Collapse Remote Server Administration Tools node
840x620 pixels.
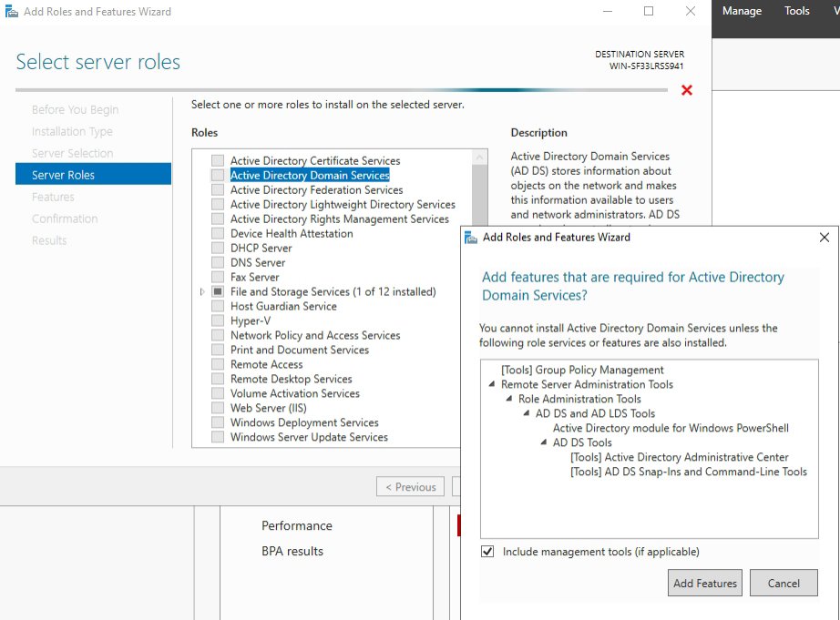tap(492, 385)
